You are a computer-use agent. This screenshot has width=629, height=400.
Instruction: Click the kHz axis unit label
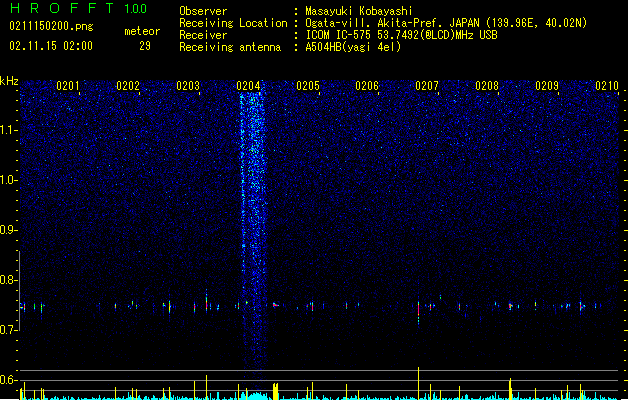click(9, 81)
